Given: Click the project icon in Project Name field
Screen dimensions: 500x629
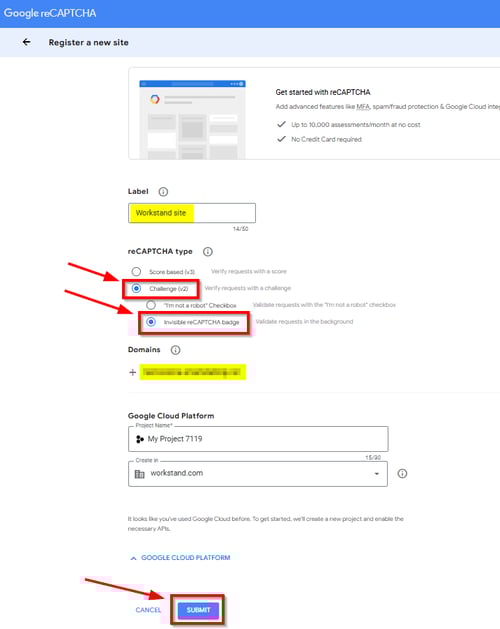Looking at the screenshot, I should 140,439.
